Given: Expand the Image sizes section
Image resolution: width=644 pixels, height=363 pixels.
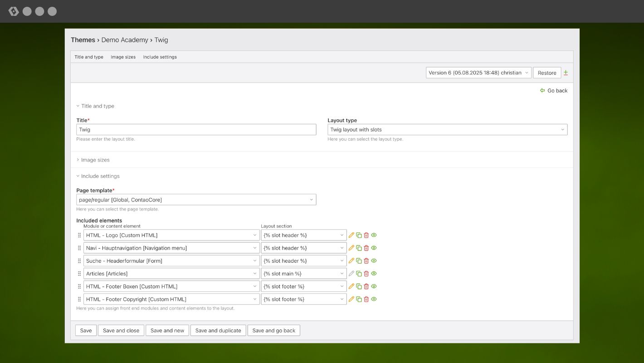Looking at the screenshot, I should [95, 160].
